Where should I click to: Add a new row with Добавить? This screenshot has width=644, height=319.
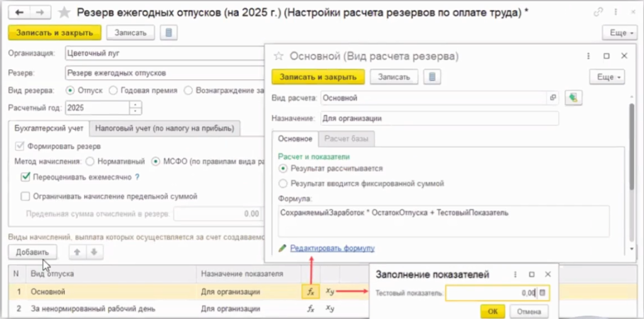click(x=33, y=252)
